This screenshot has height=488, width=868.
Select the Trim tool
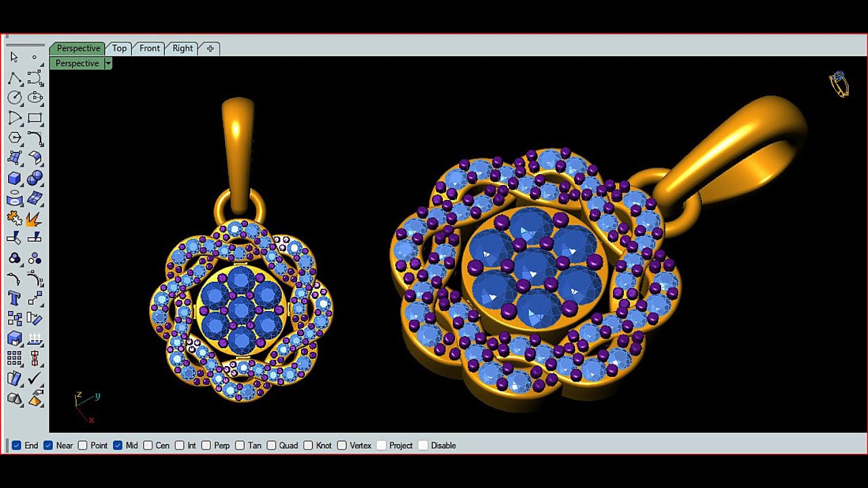click(14, 238)
